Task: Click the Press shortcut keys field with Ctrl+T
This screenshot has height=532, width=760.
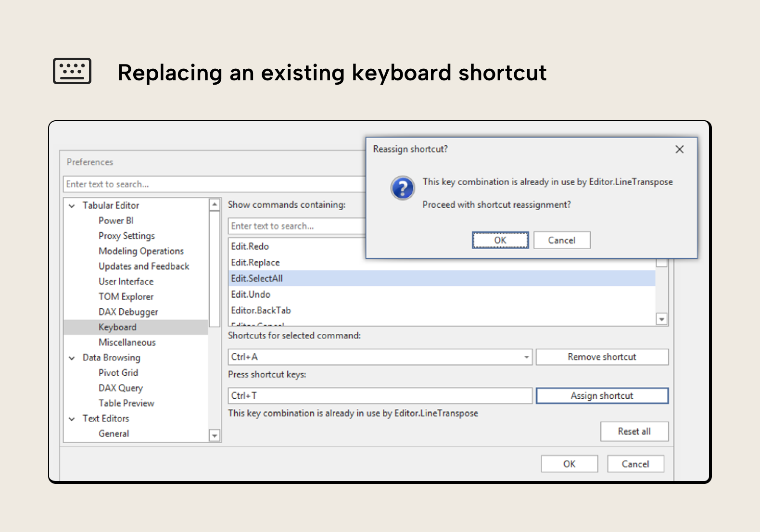Action: [380, 395]
